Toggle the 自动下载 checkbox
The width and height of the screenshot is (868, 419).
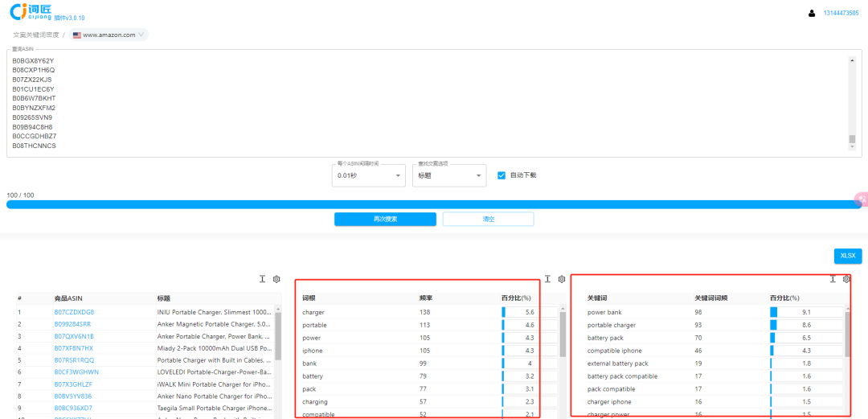pyautogui.click(x=502, y=175)
